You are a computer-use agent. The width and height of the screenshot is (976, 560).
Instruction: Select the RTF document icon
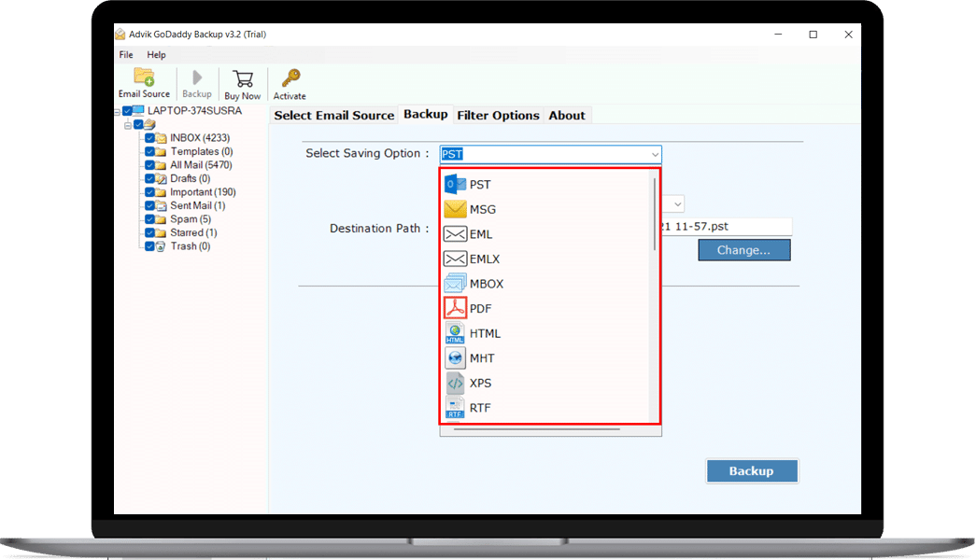coord(455,408)
